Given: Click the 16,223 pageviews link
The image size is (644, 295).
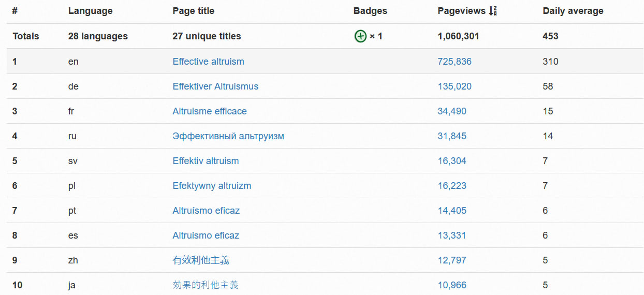Looking at the screenshot, I should (x=452, y=186).
